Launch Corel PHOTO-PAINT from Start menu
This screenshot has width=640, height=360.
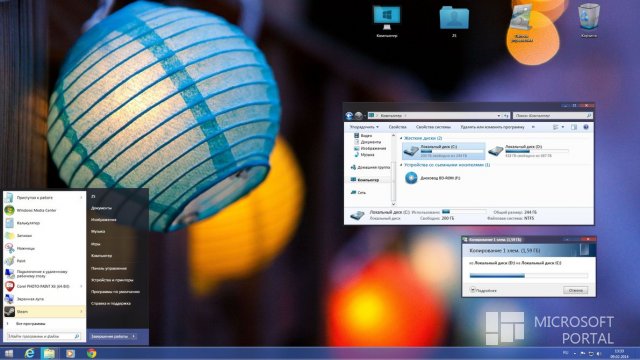[x=43, y=286]
